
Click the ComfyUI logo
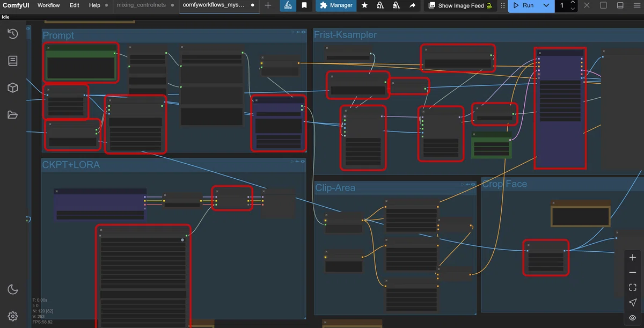(16, 5)
